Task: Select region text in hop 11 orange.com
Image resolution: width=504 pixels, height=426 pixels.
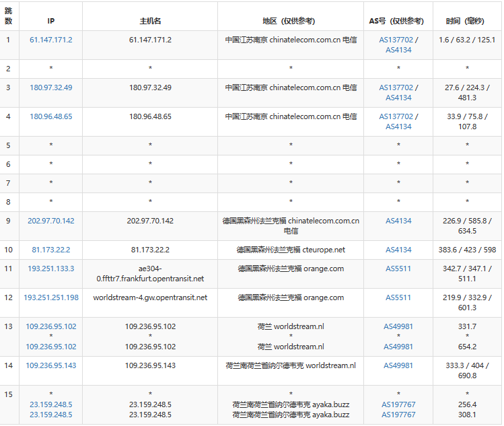Action: [x=291, y=269]
